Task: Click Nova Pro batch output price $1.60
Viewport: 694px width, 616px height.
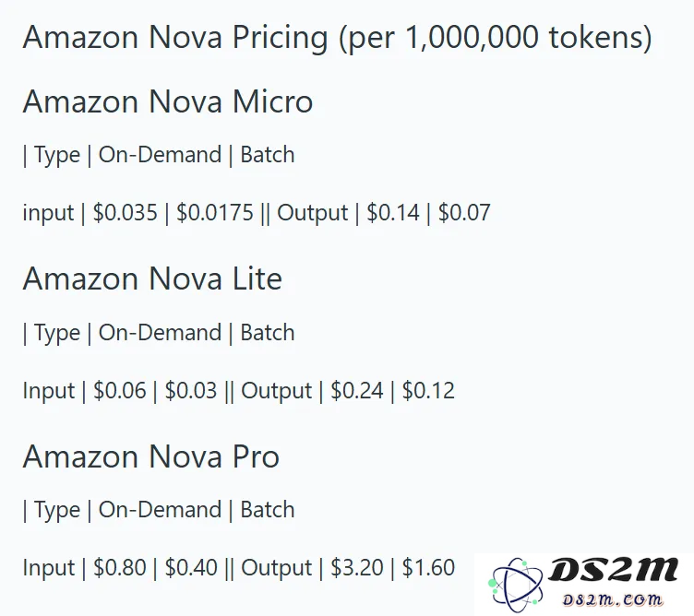Action: [x=428, y=568]
